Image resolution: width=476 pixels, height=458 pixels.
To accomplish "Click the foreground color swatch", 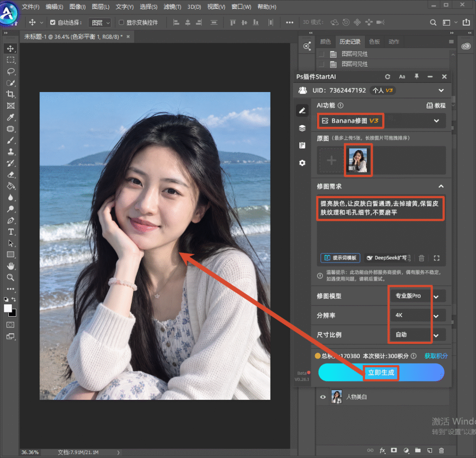I will click(x=8, y=308).
